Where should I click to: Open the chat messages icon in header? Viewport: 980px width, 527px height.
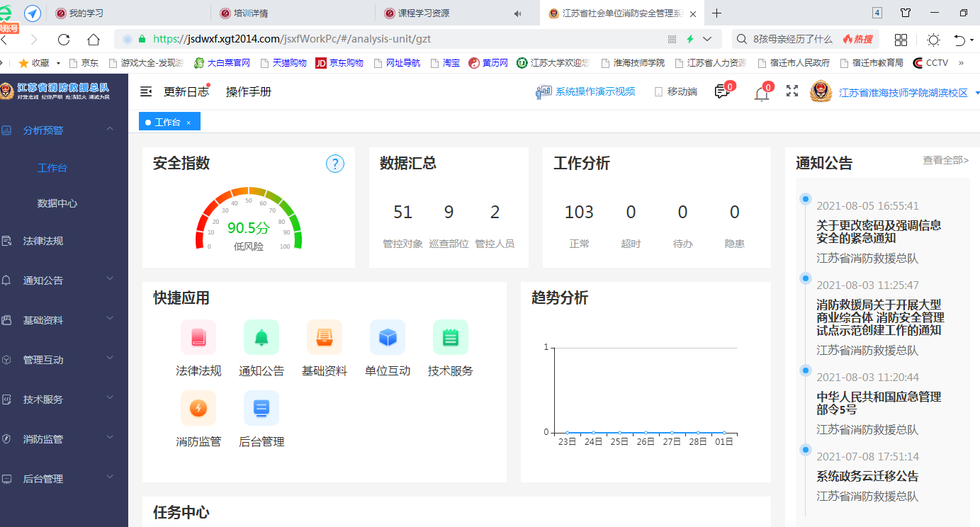click(x=722, y=92)
